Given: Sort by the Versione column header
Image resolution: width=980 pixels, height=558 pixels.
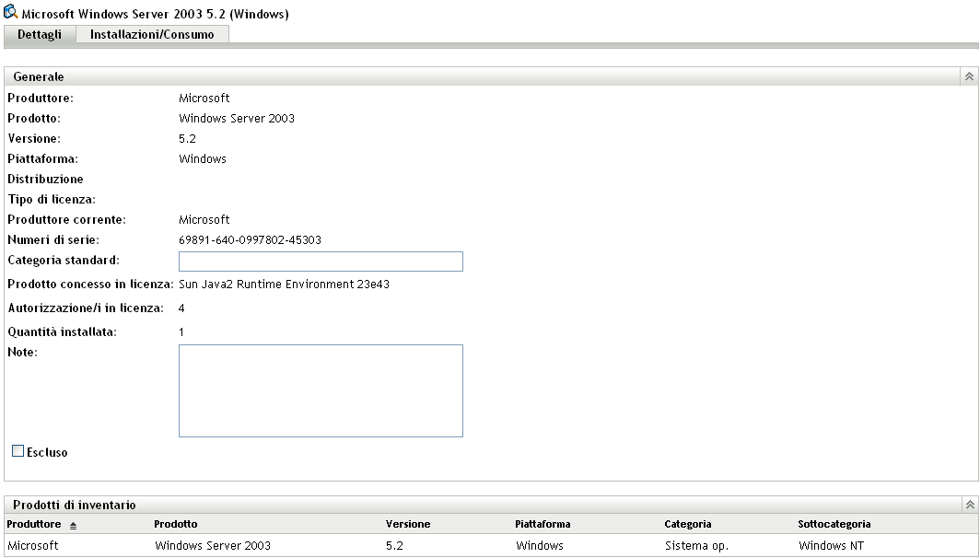Looking at the screenshot, I should (x=407, y=524).
